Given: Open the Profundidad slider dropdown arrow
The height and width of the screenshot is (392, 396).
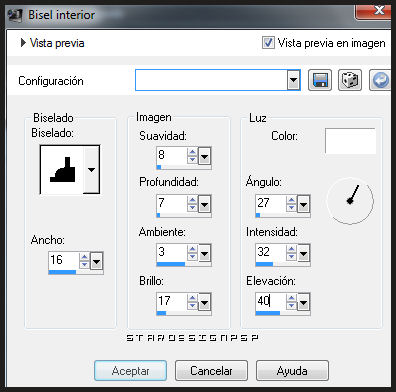Looking at the screenshot, I should pos(204,204).
